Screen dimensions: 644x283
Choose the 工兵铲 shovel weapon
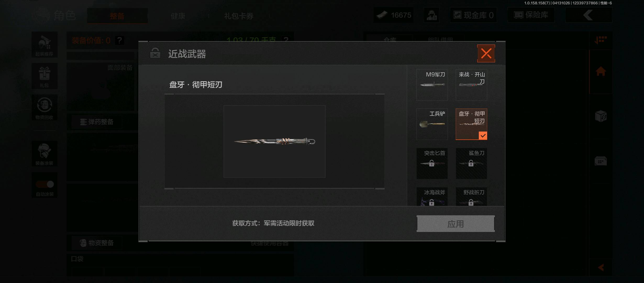tap(432, 124)
